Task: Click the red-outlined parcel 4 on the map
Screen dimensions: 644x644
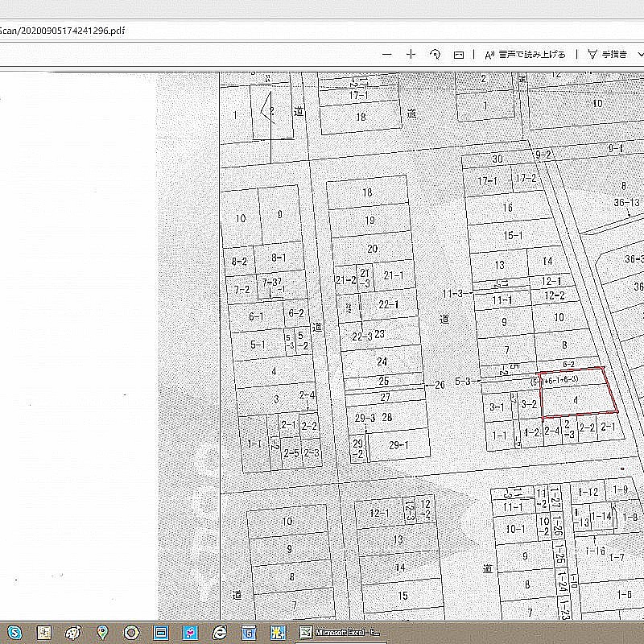Action: pyautogui.click(x=576, y=399)
